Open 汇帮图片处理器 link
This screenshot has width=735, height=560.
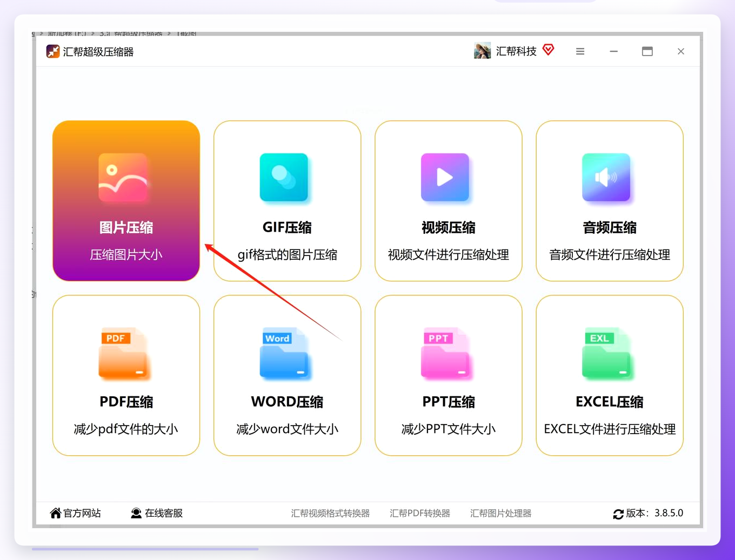tap(501, 513)
